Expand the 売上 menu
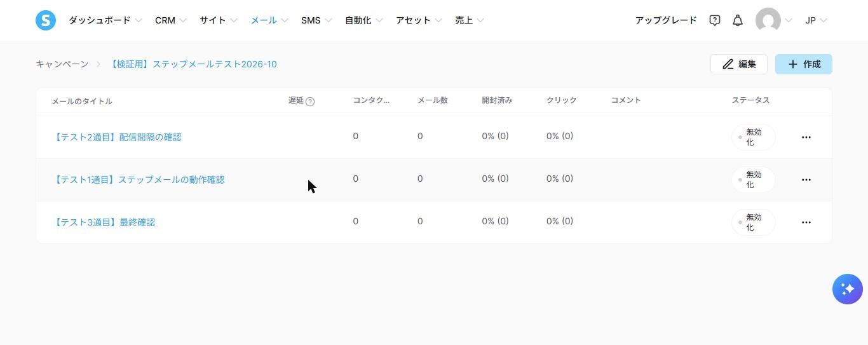868x345 pixels. click(469, 20)
